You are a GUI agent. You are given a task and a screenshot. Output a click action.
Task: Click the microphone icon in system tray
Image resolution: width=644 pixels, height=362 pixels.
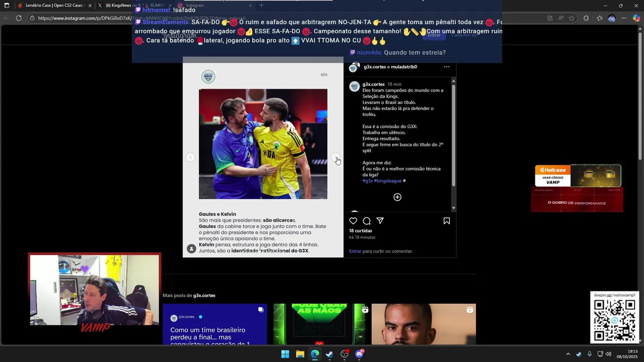click(589, 354)
